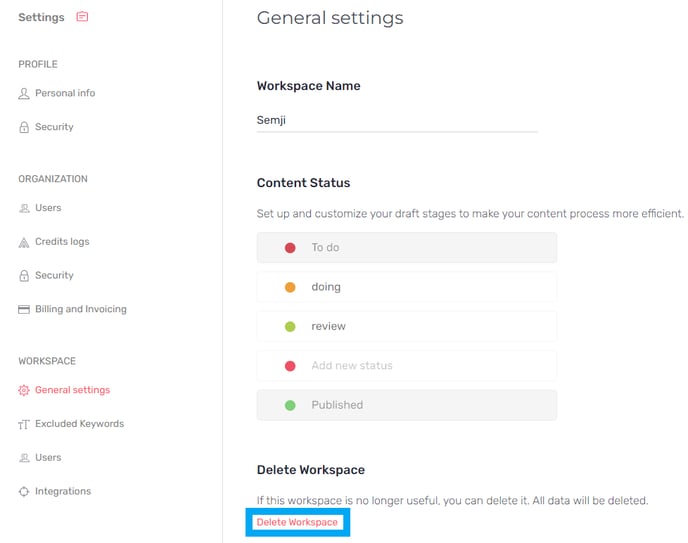
Task: Click the Organization Users people icon
Action: pos(24,208)
